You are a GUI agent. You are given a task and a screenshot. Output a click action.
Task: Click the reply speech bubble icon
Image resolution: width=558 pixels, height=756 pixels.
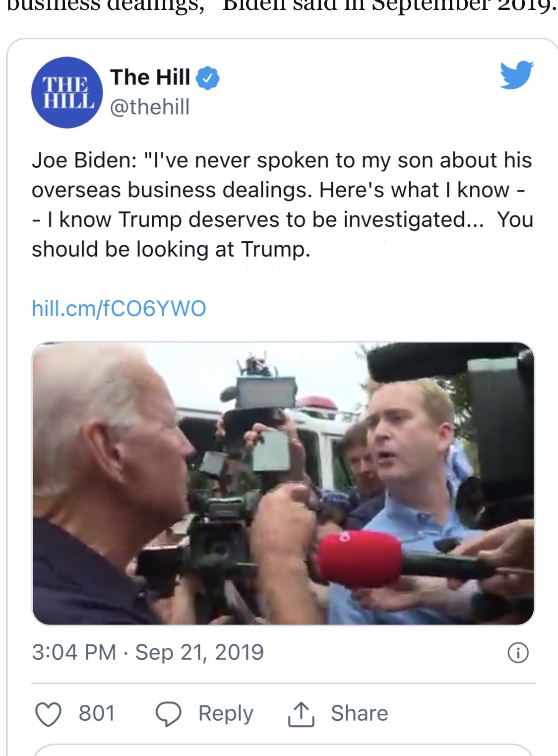coord(169,714)
